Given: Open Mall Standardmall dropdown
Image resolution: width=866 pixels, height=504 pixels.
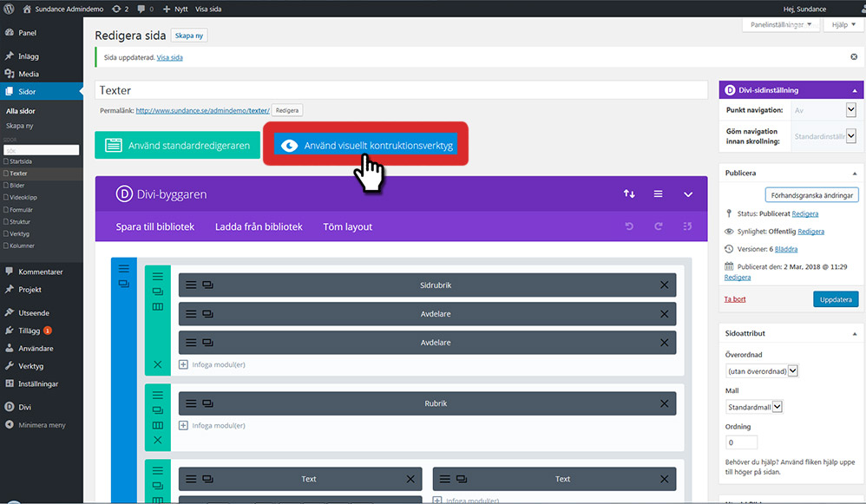Looking at the screenshot, I should [754, 407].
